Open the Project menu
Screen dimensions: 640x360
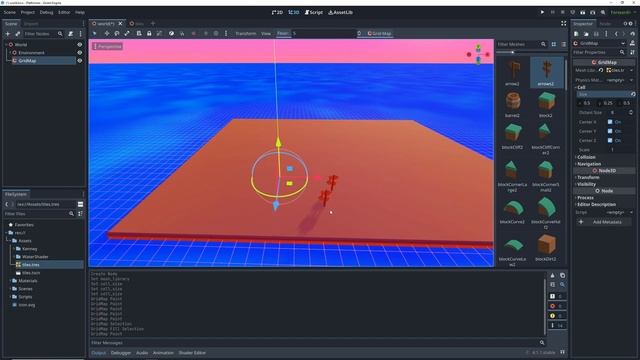click(x=28, y=12)
